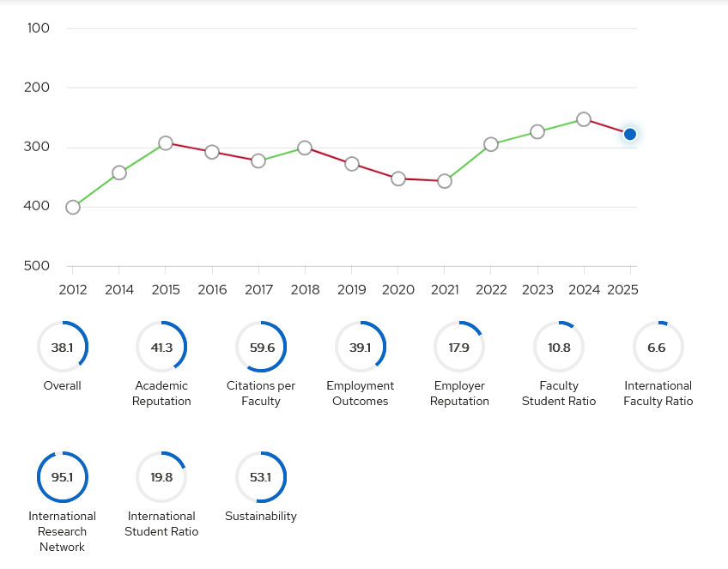Screen dimensions: 728x569
Task: Click International Faculty Ratio 6.6 gauge
Action: click(658, 347)
